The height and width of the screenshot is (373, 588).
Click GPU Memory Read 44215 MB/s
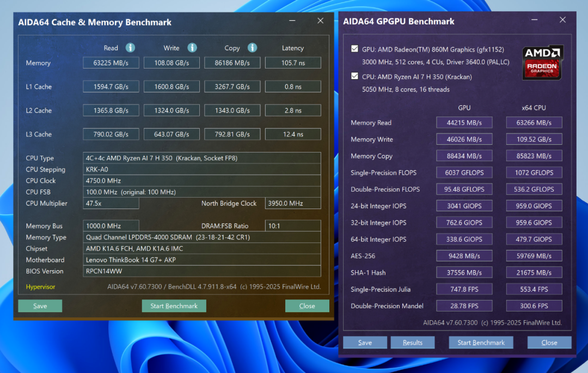click(x=464, y=123)
